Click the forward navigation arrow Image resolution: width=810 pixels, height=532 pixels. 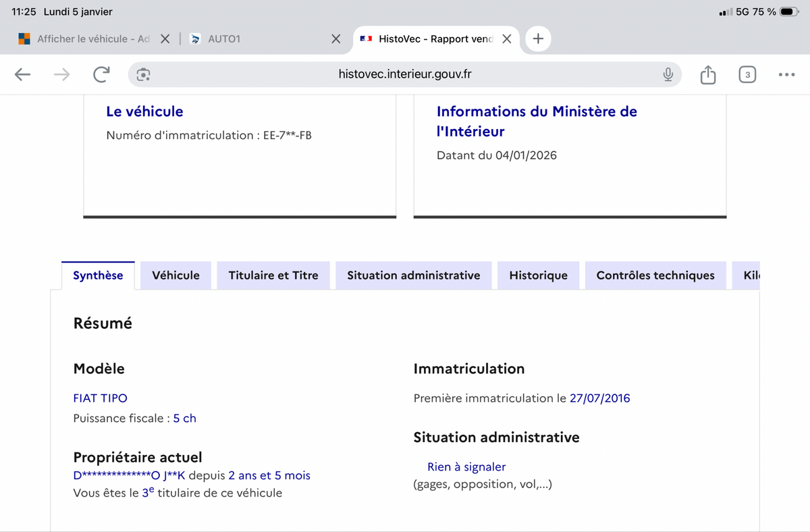[62, 75]
